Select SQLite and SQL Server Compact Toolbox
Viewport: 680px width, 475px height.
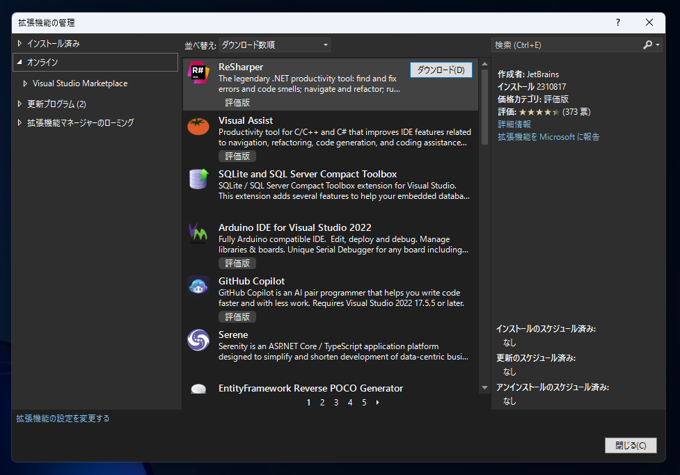[x=307, y=174]
